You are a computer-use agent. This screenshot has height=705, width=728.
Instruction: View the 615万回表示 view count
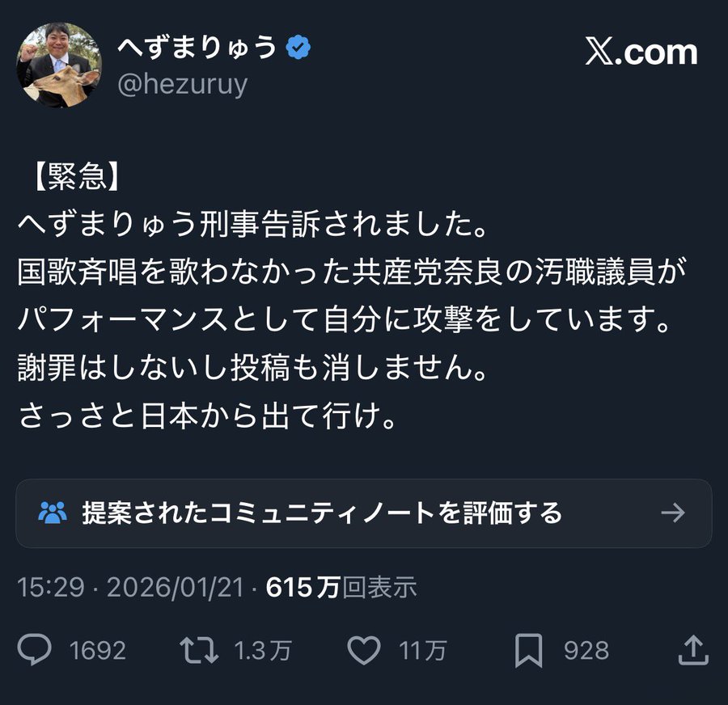[x=341, y=588]
